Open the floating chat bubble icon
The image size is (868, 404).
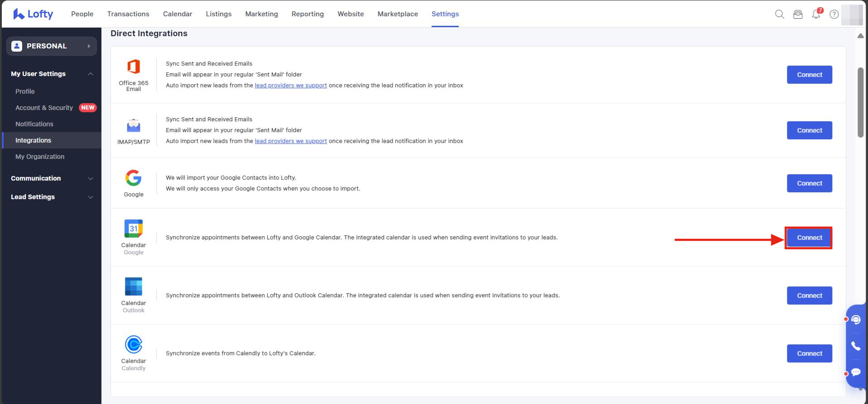click(x=855, y=372)
